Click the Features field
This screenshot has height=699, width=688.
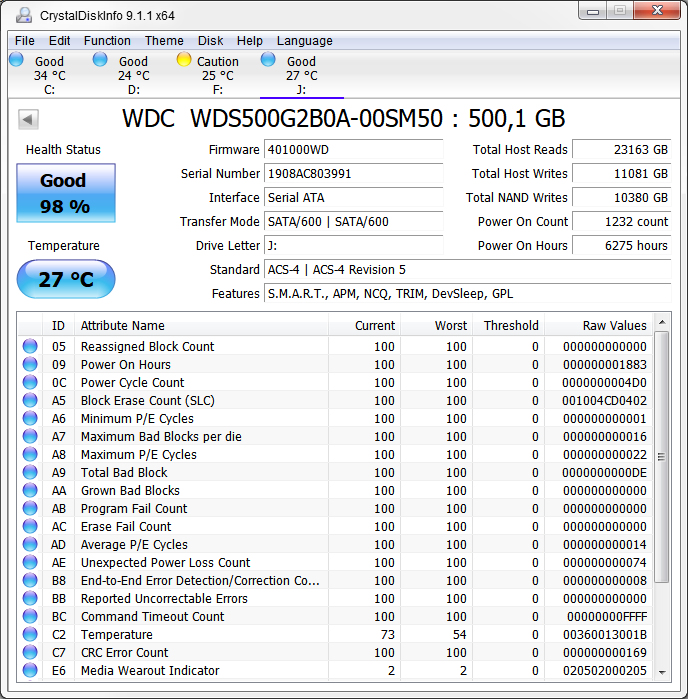click(467, 294)
